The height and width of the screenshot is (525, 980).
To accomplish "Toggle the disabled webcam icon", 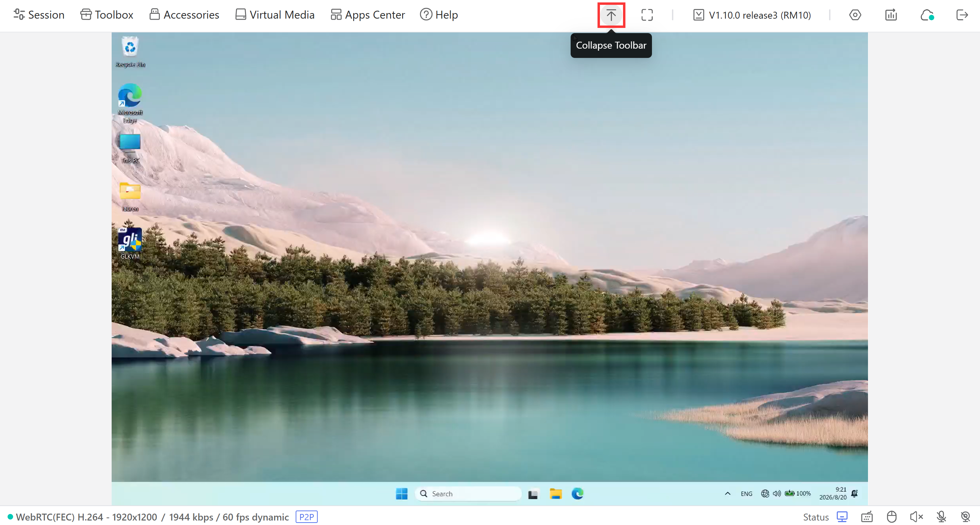I will tap(965, 517).
